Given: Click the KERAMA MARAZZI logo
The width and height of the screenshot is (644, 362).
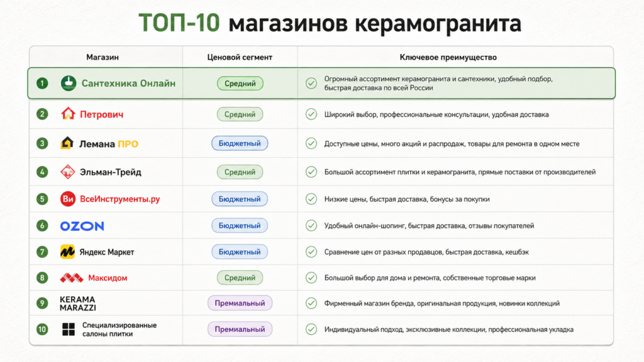Looking at the screenshot, I should pyautogui.click(x=77, y=304).
